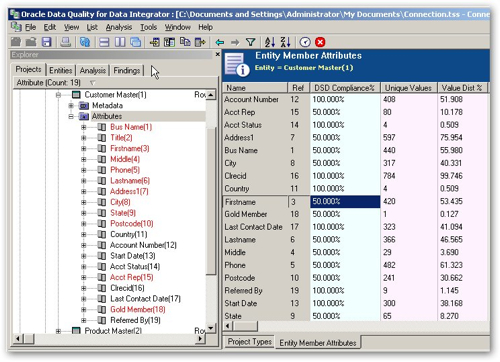
Task: Click the Save floppy disk toolbar icon
Action: tap(47, 42)
